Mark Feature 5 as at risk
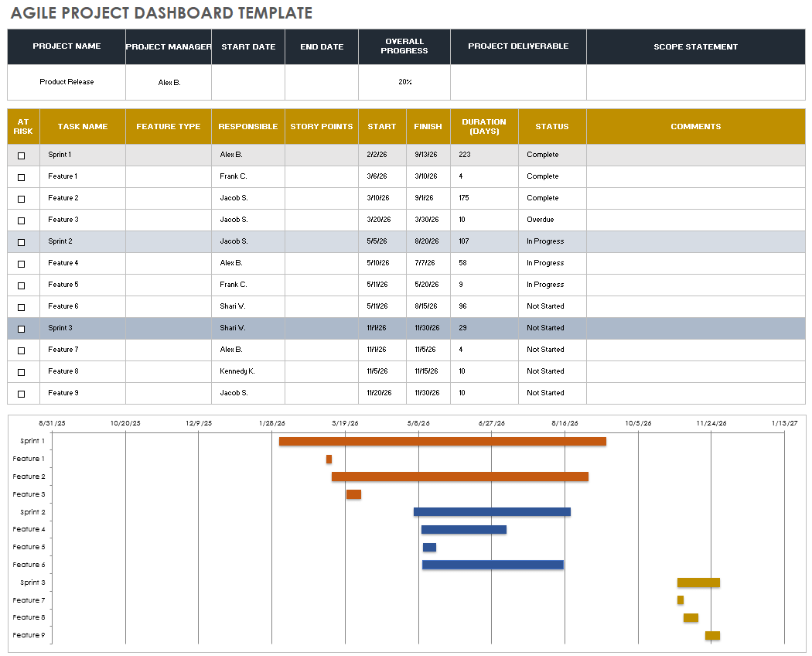This screenshot has width=812, height=656. click(x=23, y=285)
